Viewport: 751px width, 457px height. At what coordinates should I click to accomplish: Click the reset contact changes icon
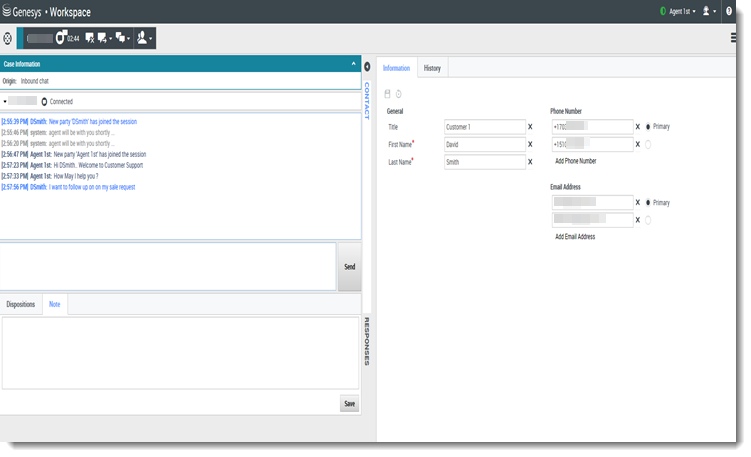click(398, 94)
